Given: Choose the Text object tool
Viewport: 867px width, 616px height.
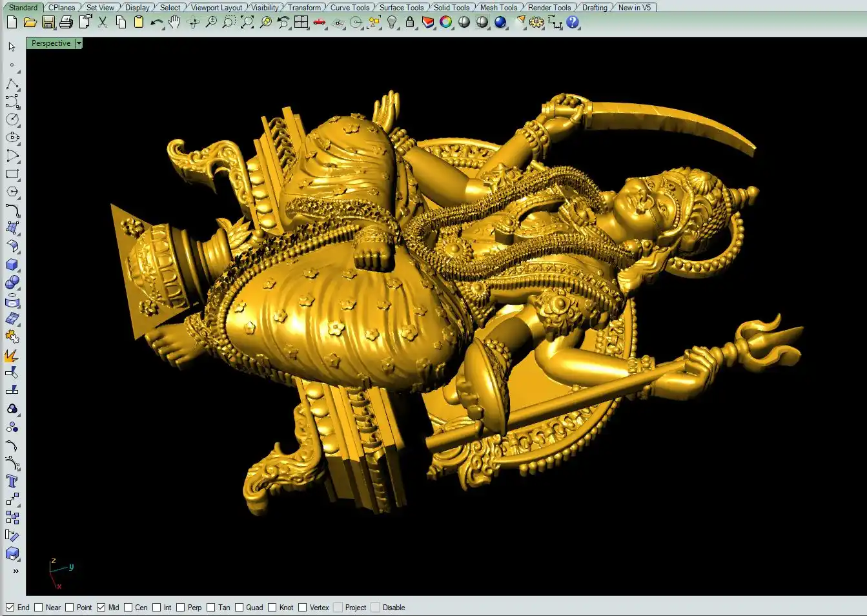Looking at the screenshot, I should [12, 481].
